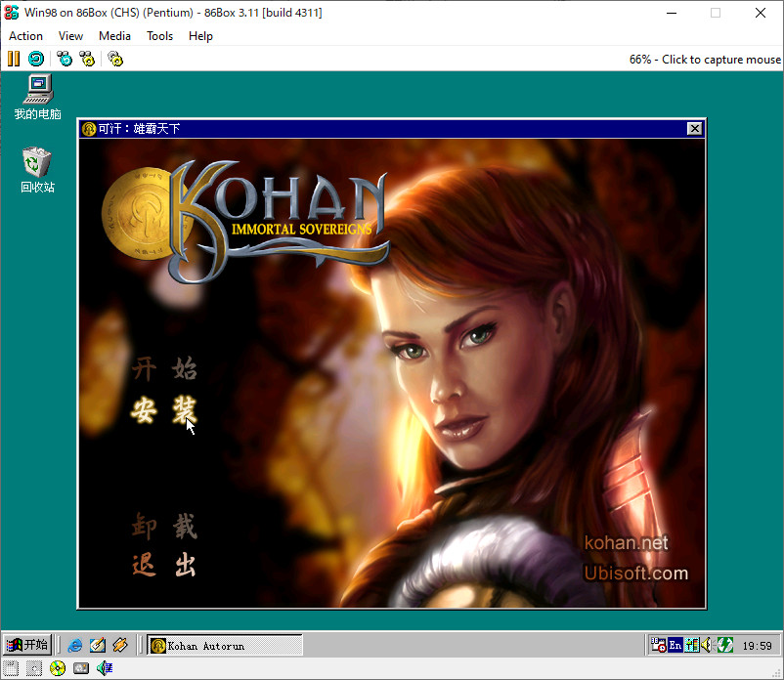This screenshot has width=784, height=680.
Task: Select the 回收站 recycle bin icon
Action: pyautogui.click(x=37, y=170)
